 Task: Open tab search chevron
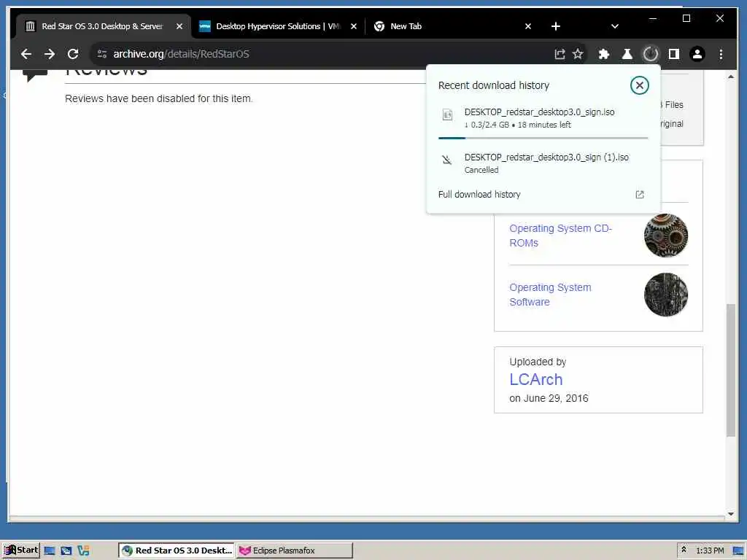[x=614, y=26]
